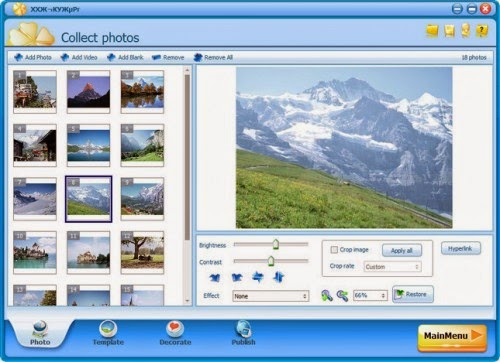Select thumbnail 6 with green valley
This screenshot has width=500, height=362.
(142, 145)
